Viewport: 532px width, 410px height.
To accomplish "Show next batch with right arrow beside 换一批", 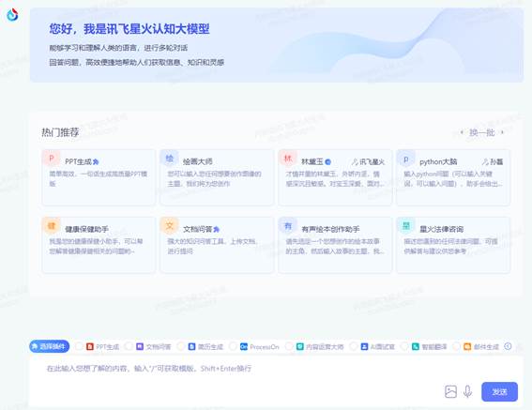I will coord(502,132).
